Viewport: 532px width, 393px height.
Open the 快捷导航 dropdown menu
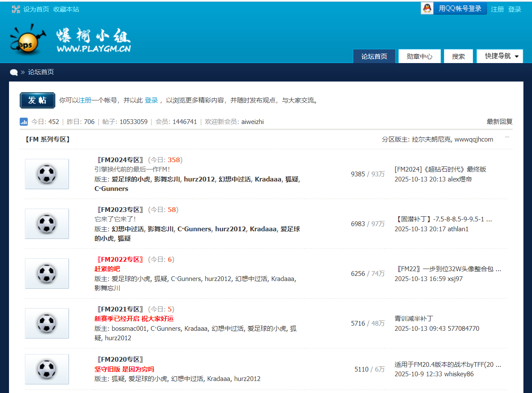(499, 56)
